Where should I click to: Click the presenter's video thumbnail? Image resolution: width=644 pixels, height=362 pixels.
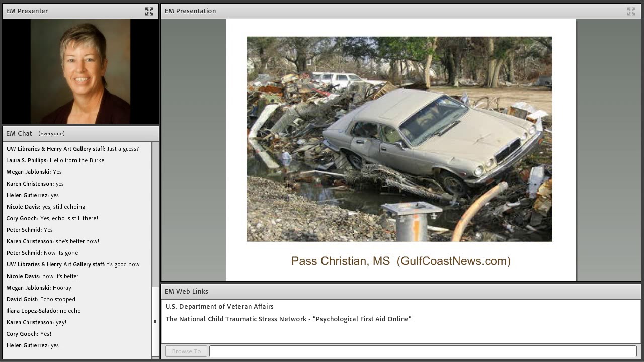[80, 71]
